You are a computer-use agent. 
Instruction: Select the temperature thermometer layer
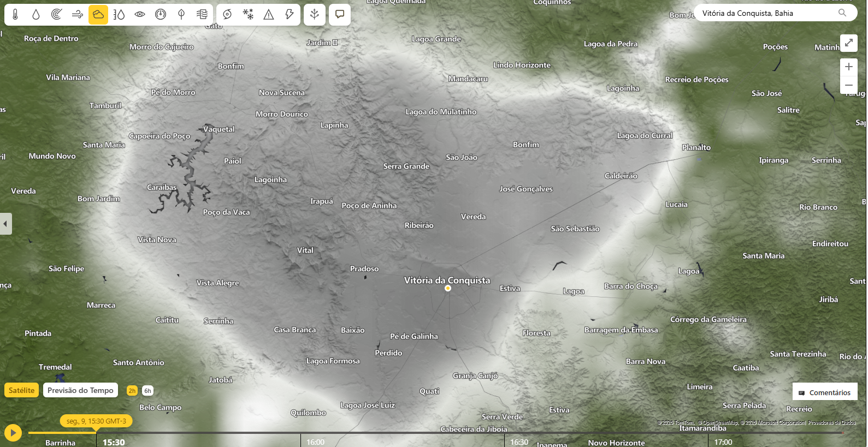tap(15, 15)
